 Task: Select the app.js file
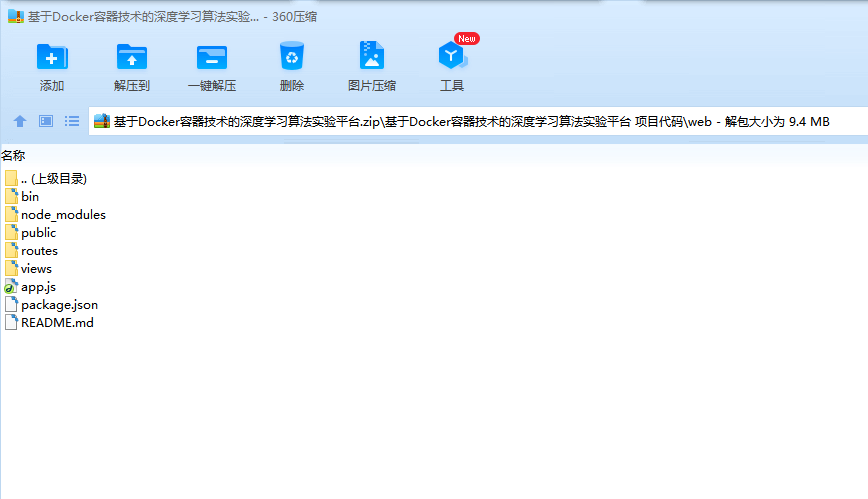[x=30, y=286]
